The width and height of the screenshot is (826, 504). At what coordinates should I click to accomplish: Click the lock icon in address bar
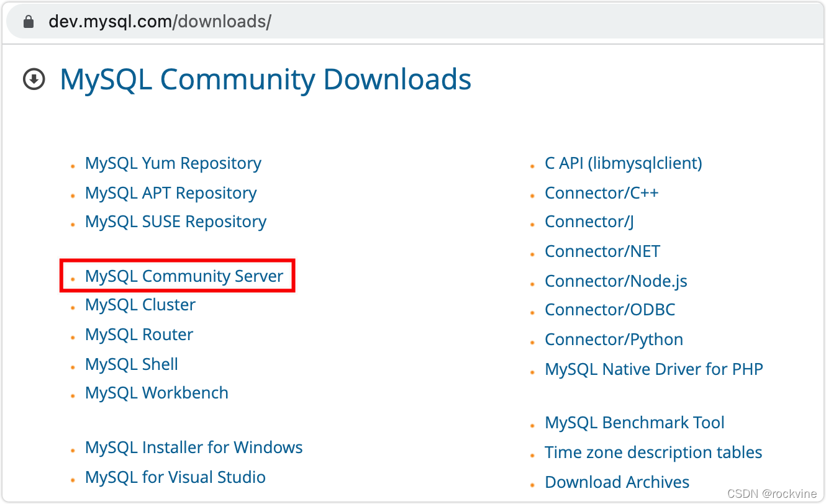point(27,22)
